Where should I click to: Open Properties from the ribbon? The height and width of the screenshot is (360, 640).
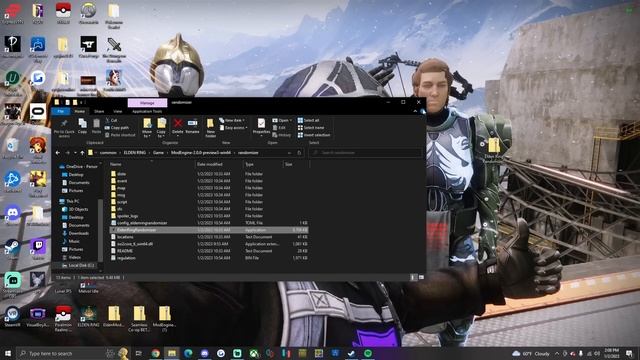pos(261,126)
